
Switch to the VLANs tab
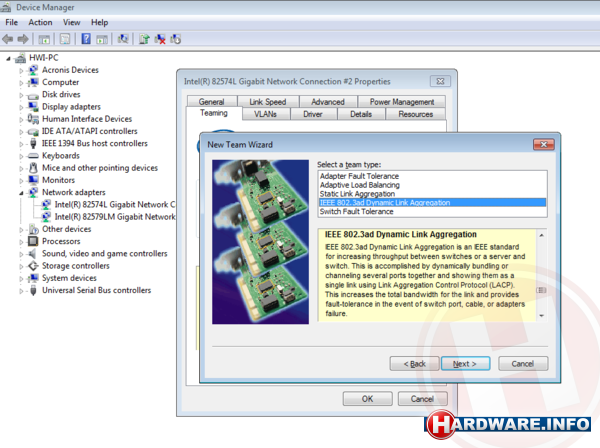coord(266,114)
